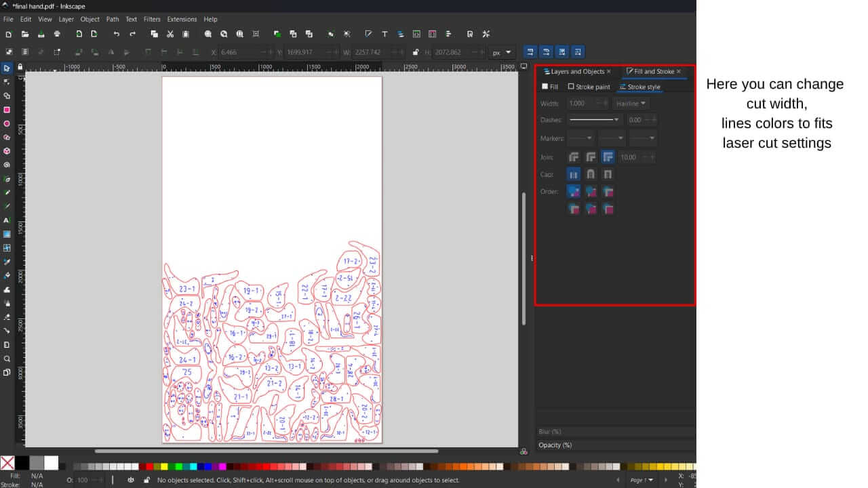The width and height of the screenshot is (868, 488).
Task: Open the Hairline stroke unit dropdown
Action: click(631, 104)
